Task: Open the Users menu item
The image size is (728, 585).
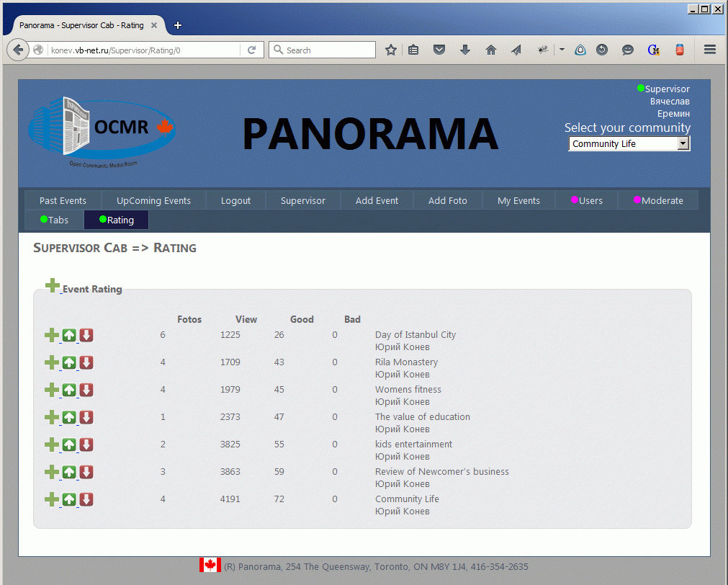Action: tap(586, 200)
